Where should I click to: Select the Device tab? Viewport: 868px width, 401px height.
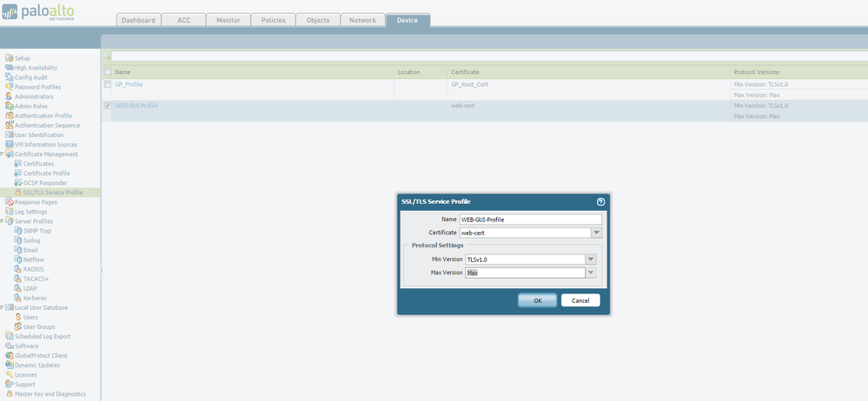point(407,20)
